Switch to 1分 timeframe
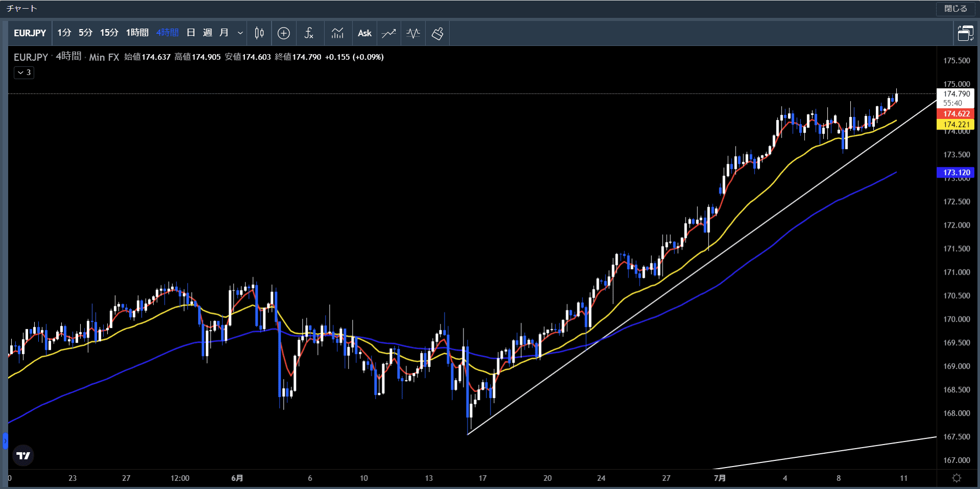 (64, 33)
